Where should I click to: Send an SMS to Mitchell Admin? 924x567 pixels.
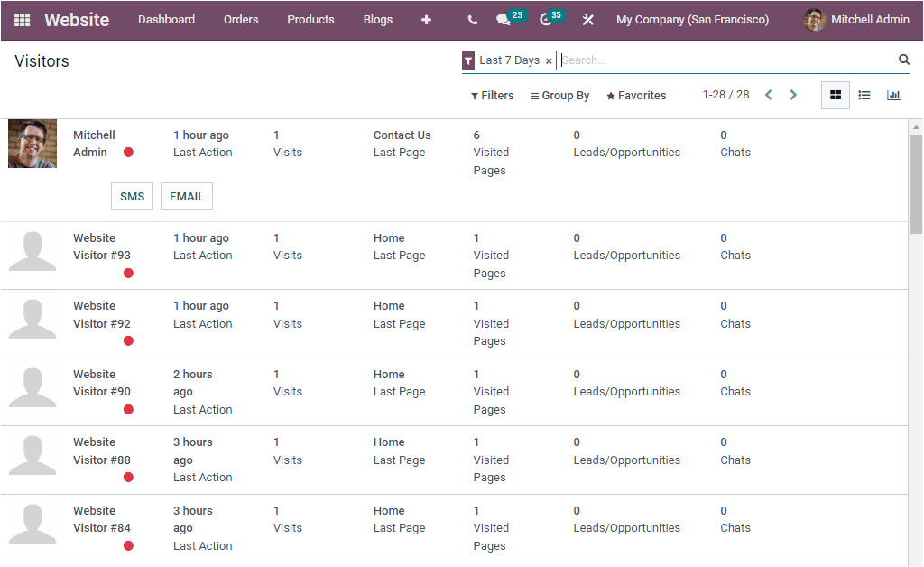(132, 196)
